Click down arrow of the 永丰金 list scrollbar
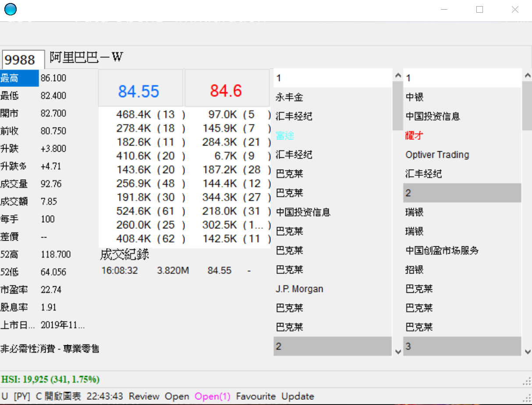532x405 pixels. point(398,351)
